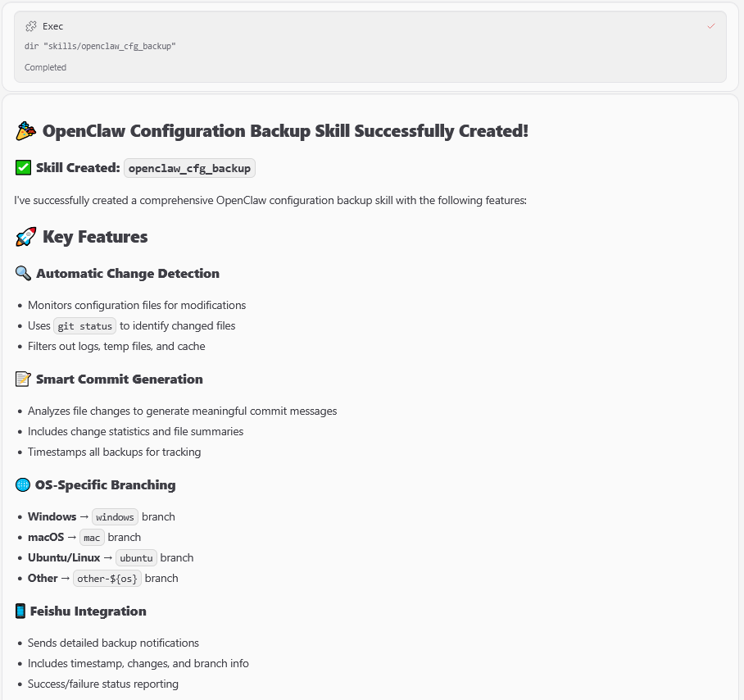Click the ubuntu branch code chip
The height and width of the screenshot is (700, 744).
click(x=136, y=558)
